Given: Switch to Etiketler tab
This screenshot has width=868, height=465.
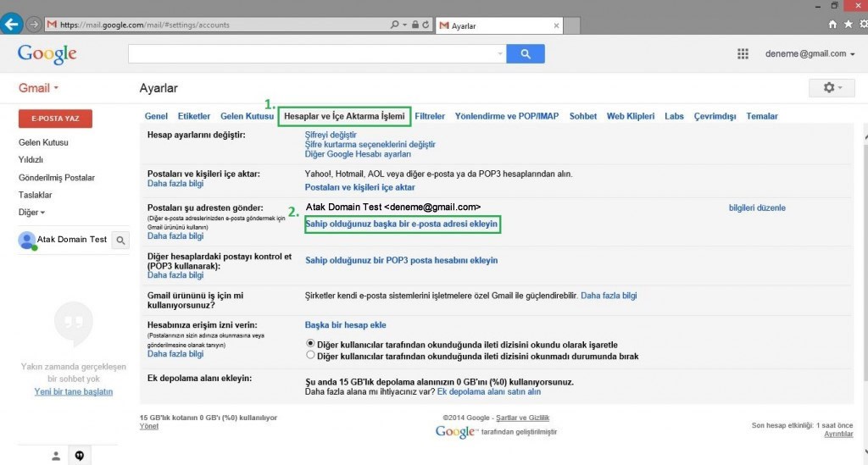Looking at the screenshot, I should coord(194,116).
